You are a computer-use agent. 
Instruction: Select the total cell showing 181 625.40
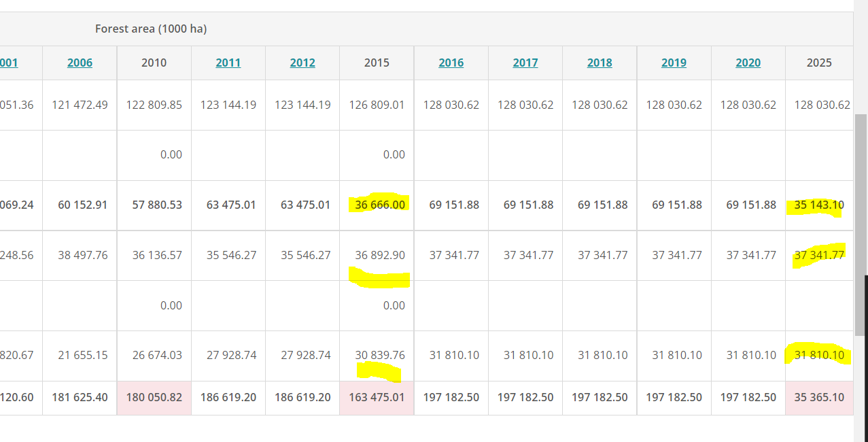pos(80,397)
